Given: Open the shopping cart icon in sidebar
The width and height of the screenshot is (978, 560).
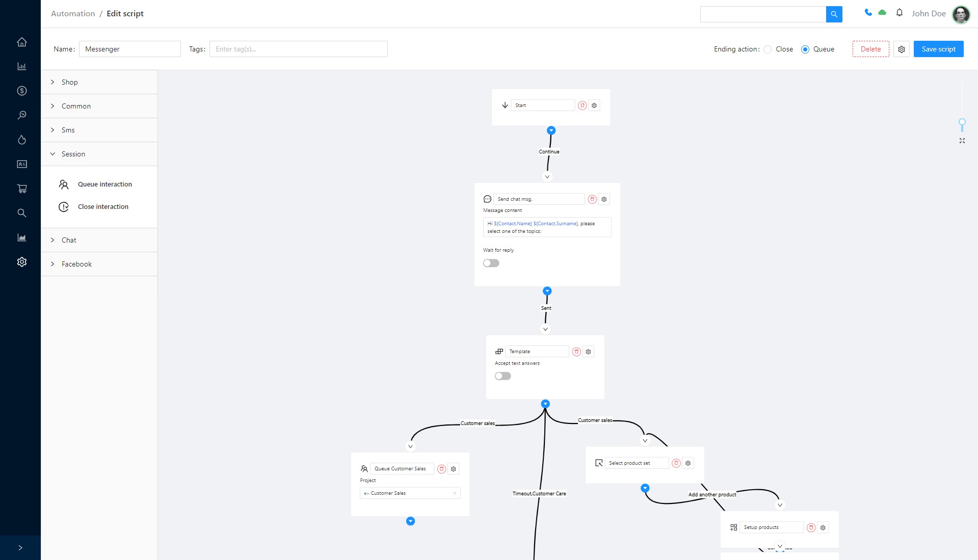Looking at the screenshot, I should [x=21, y=188].
